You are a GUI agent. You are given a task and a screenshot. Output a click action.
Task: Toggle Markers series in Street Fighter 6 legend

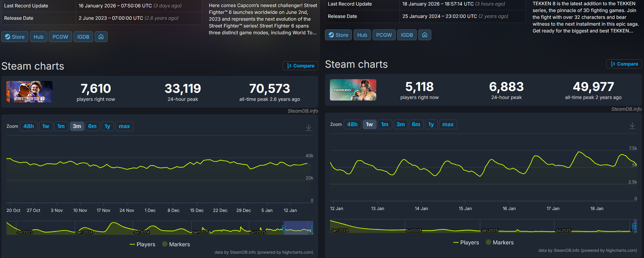point(176,244)
